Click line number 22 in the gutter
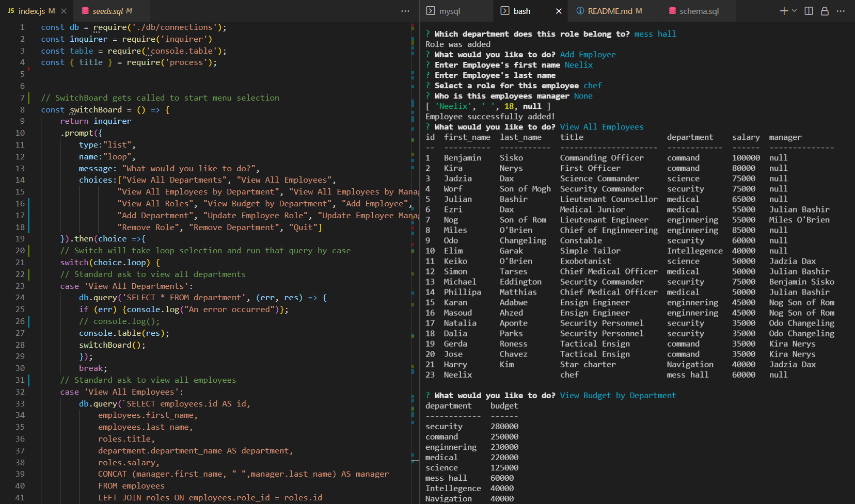The height and width of the screenshot is (504, 855). (20, 274)
